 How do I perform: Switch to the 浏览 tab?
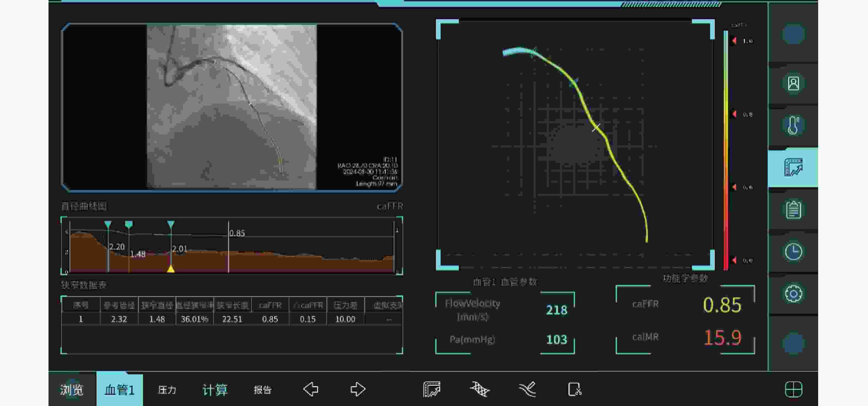pyautogui.click(x=72, y=390)
